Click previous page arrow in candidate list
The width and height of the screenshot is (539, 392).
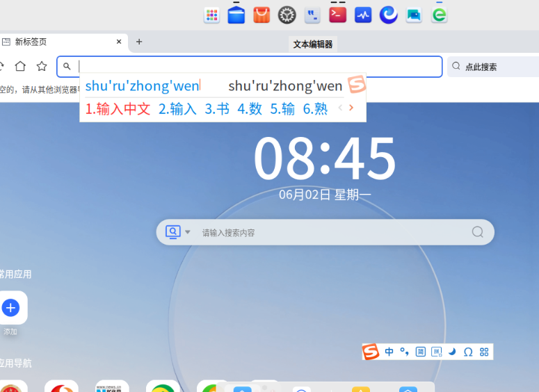click(x=340, y=108)
